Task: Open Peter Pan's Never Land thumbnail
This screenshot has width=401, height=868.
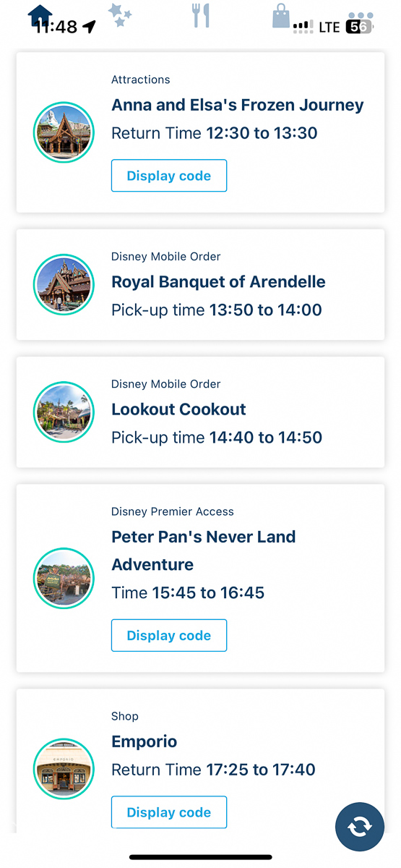Action: (64, 578)
